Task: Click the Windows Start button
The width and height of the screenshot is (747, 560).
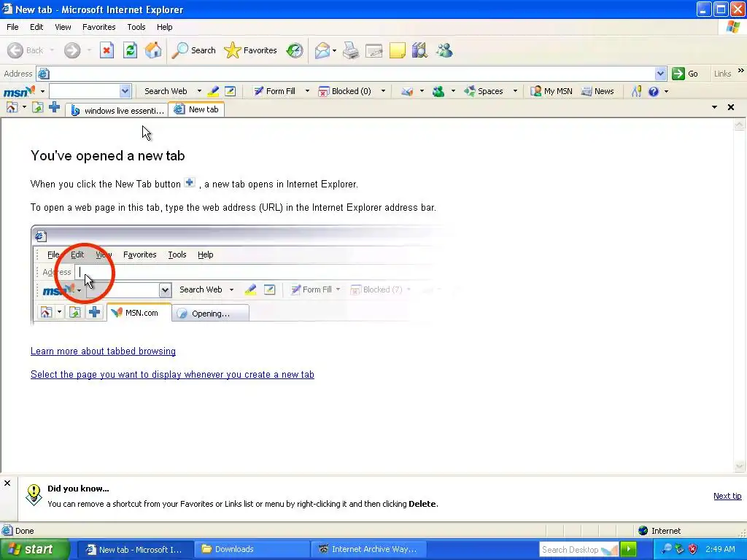Action: (34, 549)
